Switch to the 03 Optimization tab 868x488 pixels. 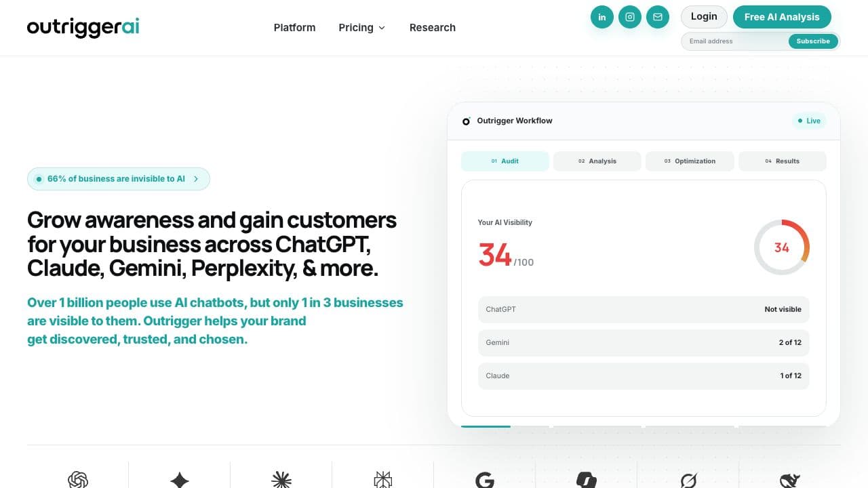(x=689, y=161)
